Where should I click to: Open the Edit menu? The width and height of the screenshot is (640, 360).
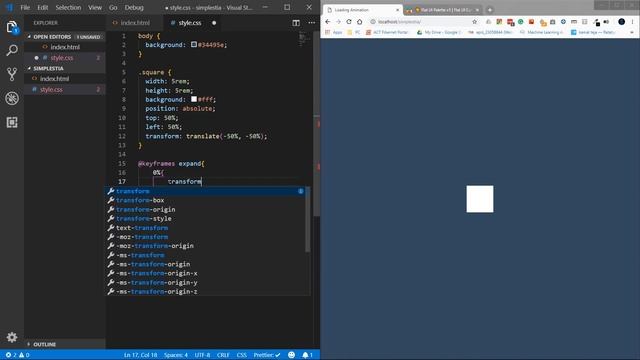[x=42, y=7]
